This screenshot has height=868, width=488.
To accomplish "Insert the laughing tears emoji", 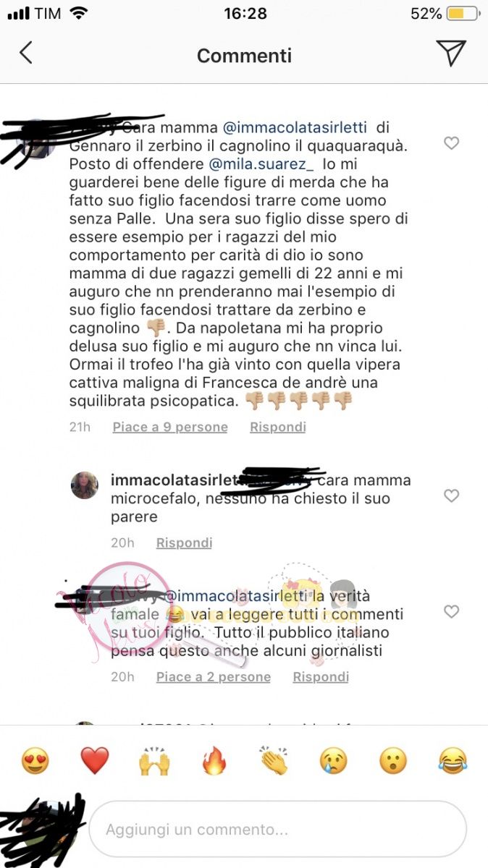I will click(x=453, y=761).
